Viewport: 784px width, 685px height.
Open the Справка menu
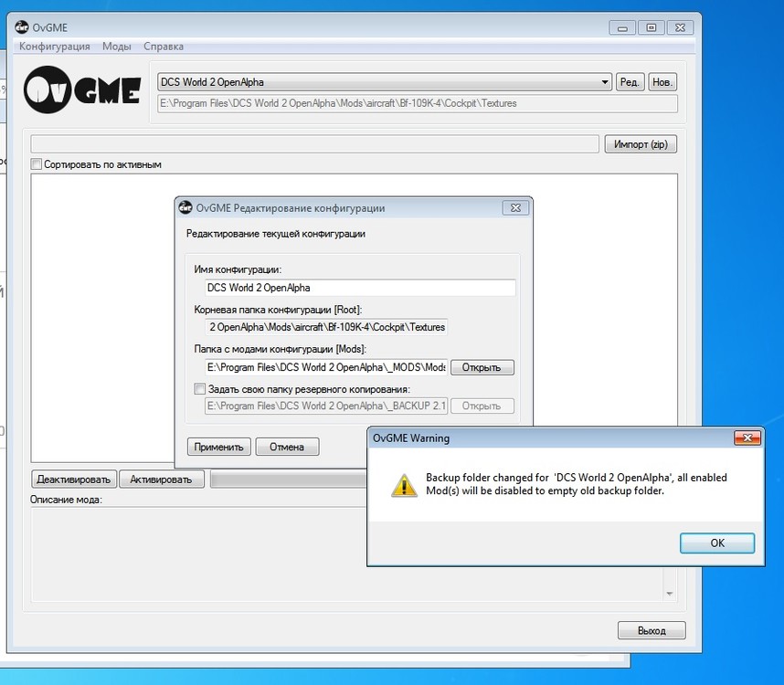pyautogui.click(x=164, y=47)
